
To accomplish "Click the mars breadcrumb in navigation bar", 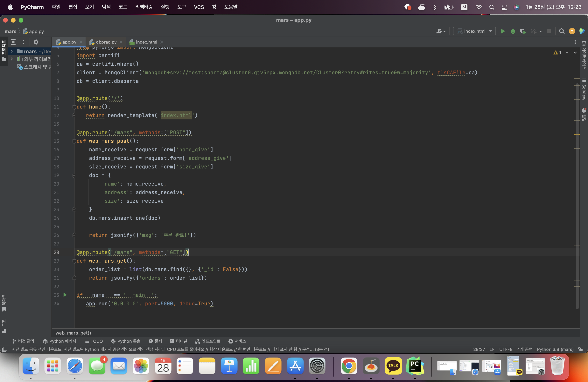I will 10,31.
